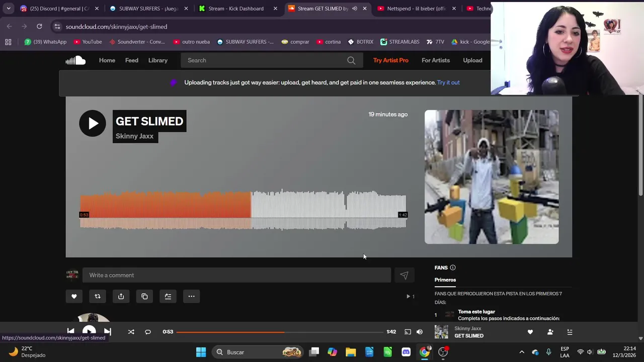Screen dimensions: 644x362
Task: Click the Upload link
Action: tap(472, 60)
